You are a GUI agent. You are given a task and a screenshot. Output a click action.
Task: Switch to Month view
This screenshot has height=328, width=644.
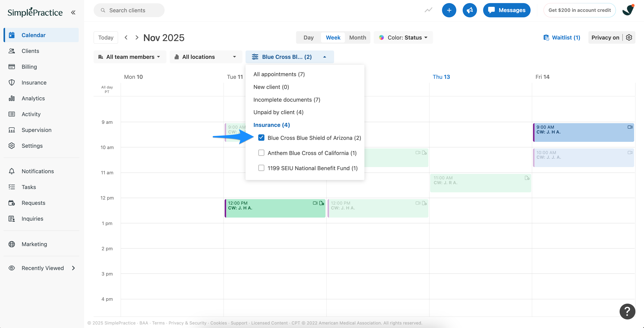[358, 38]
